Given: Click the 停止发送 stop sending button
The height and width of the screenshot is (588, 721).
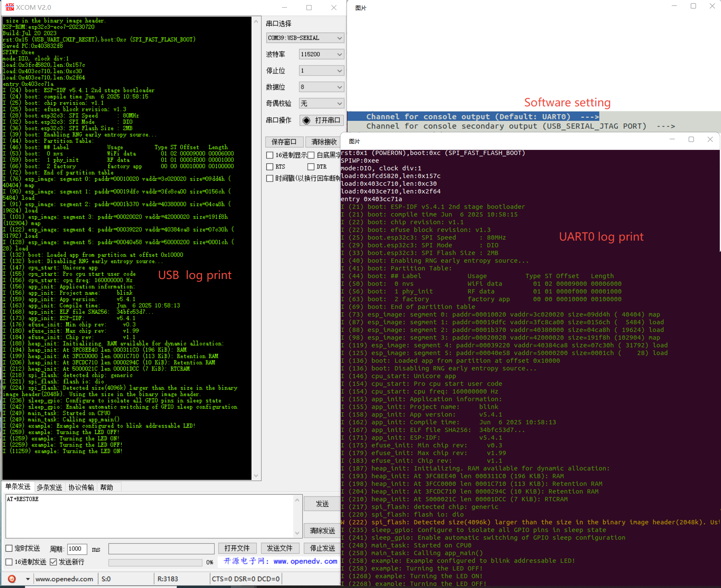Looking at the screenshot, I should 323,548.
